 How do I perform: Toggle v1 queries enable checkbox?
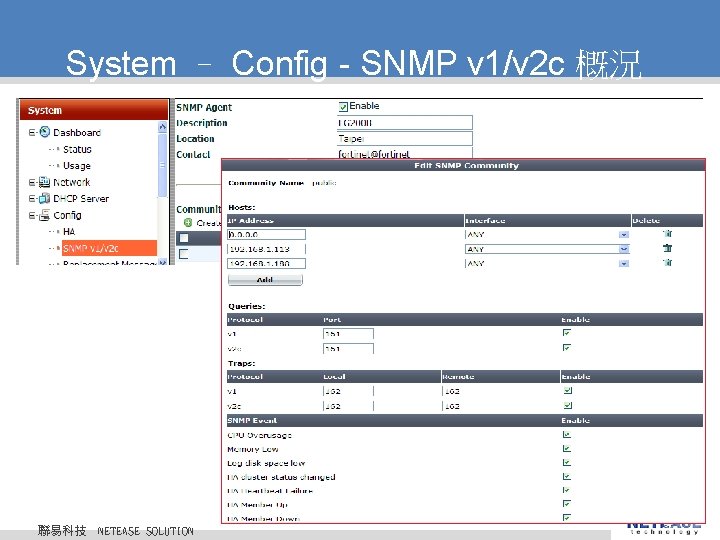pos(567,333)
